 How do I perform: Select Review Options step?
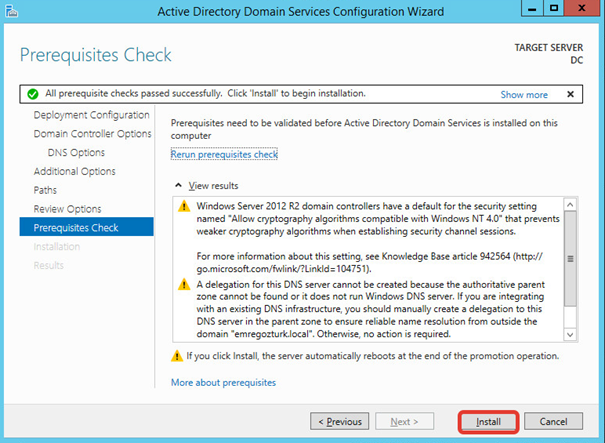(x=67, y=209)
